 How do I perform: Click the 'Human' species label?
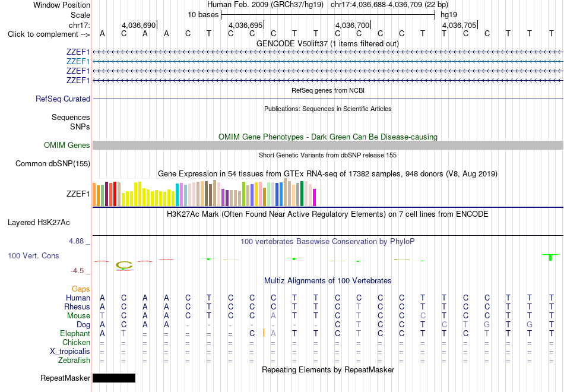pos(78,298)
